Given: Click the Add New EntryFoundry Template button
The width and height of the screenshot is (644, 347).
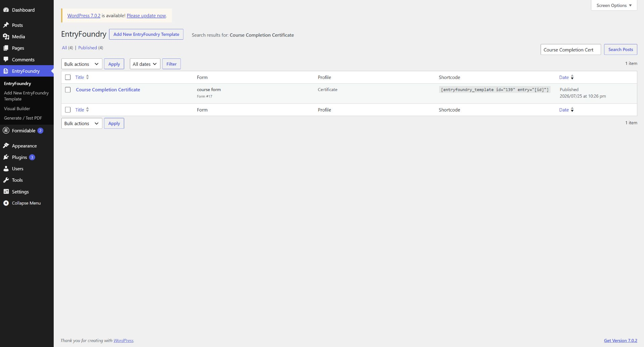Looking at the screenshot, I should [146, 34].
